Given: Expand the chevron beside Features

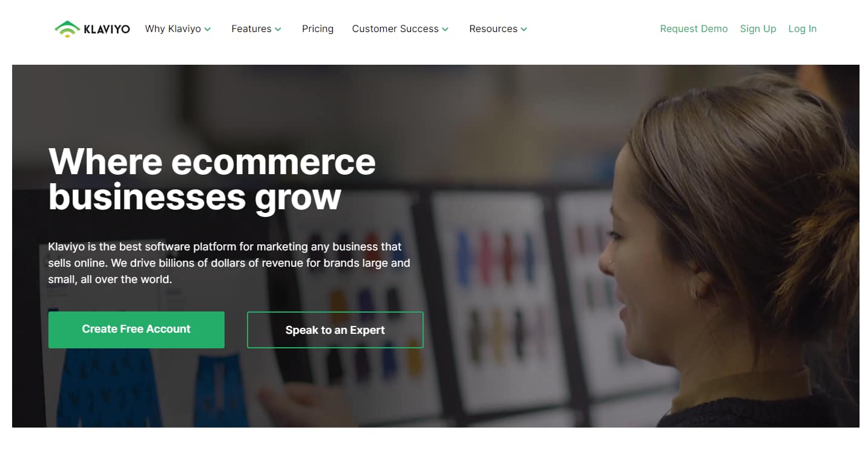Looking at the screenshot, I should (278, 29).
